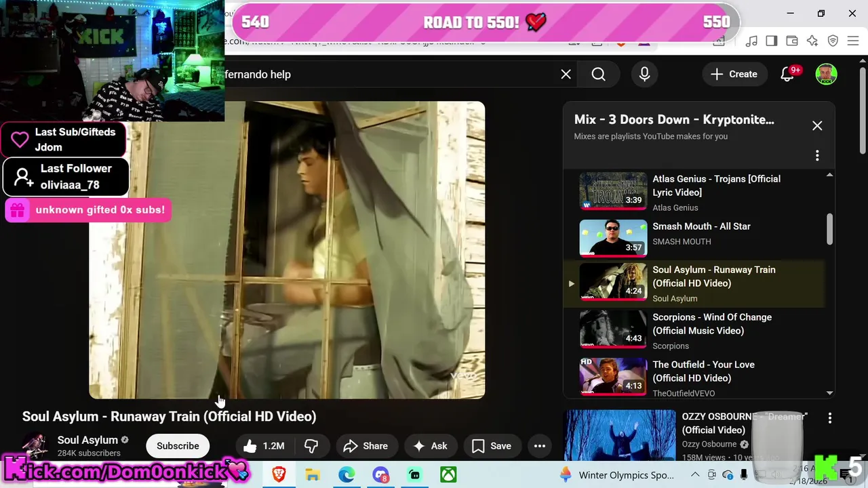The height and width of the screenshot is (488, 868).
Task: Open the Brave VPN shield icon
Action: [833, 41]
